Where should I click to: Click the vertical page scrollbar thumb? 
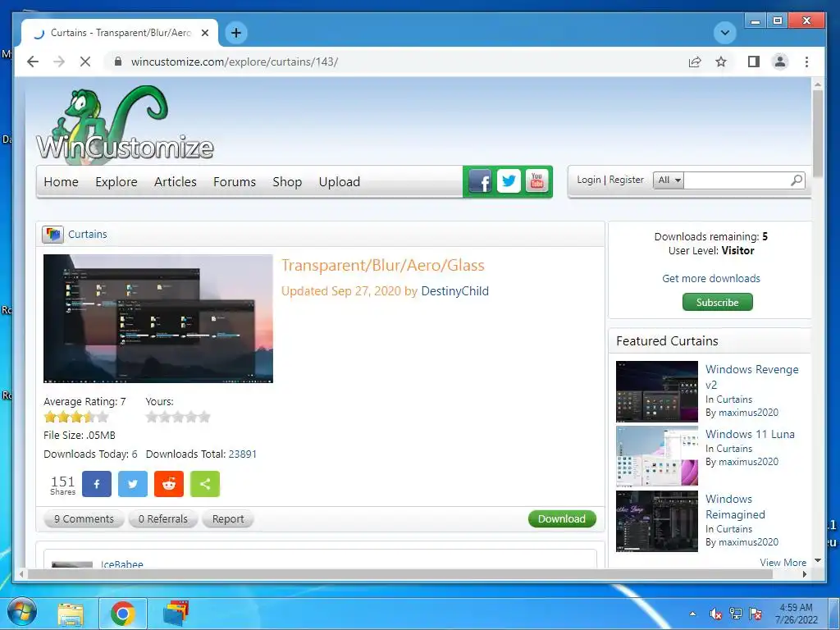pyautogui.click(x=818, y=134)
